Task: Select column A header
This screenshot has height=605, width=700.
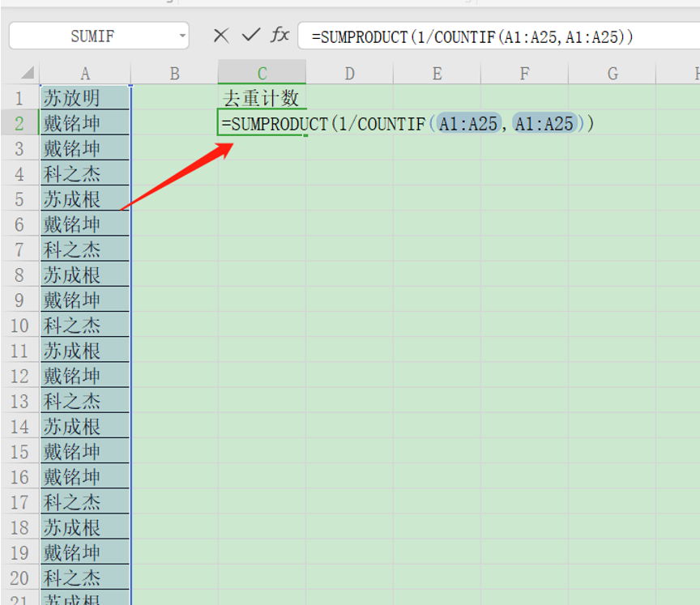Action: click(85, 73)
